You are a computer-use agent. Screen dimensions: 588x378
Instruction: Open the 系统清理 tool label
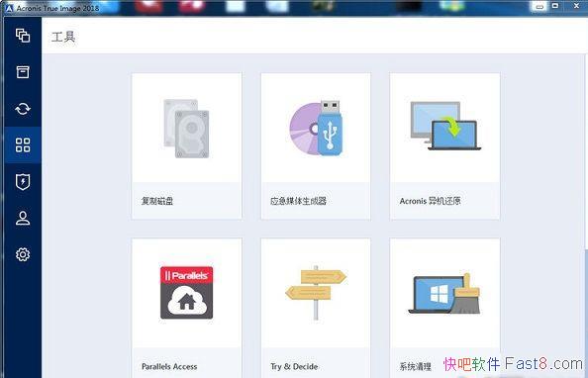click(415, 366)
